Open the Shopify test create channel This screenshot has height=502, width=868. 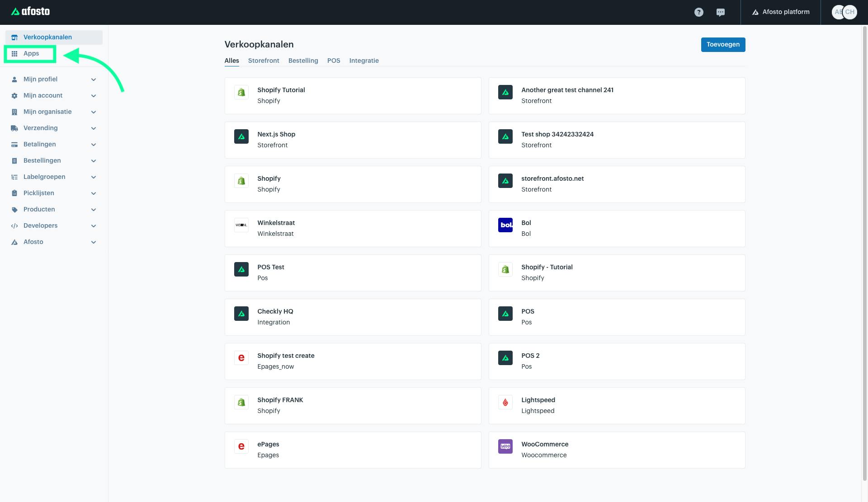pos(353,361)
